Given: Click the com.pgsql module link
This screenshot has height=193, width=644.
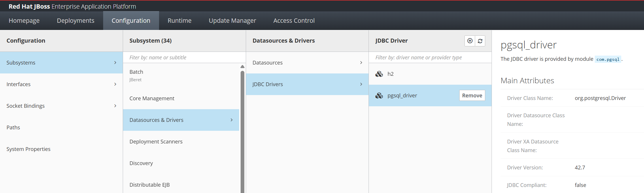Looking at the screenshot, I should 608,59.
